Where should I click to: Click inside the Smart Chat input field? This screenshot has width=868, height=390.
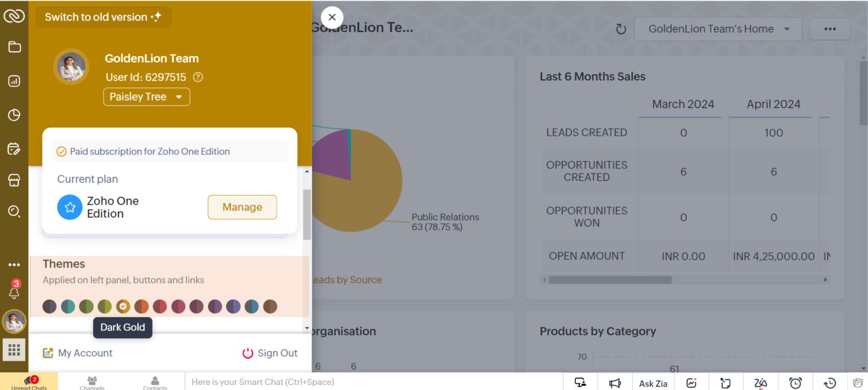(339, 382)
